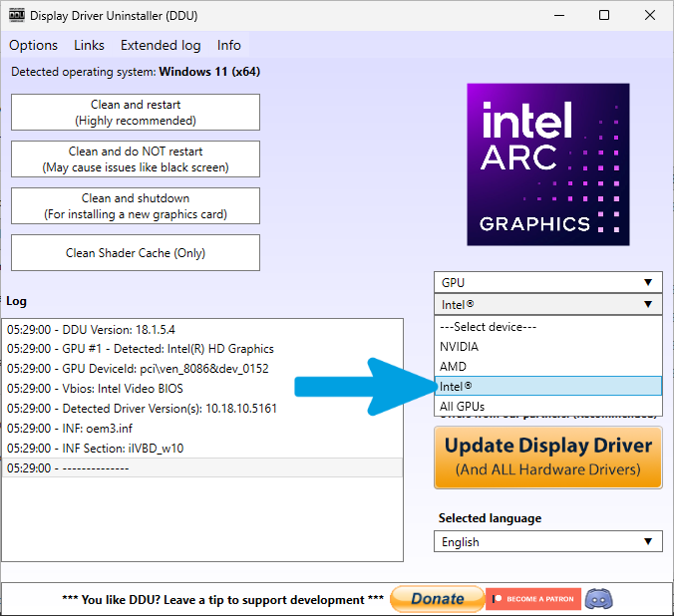Open the Links menu
The width and height of the screenshot is (674, 616).
click(x=89, y=45)
